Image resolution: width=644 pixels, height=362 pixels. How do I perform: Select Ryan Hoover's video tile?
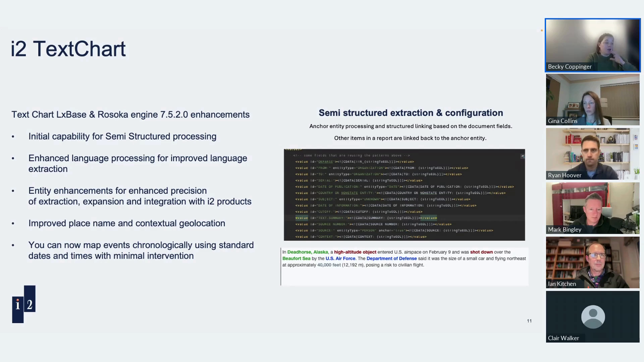click(x=593, y=154)
